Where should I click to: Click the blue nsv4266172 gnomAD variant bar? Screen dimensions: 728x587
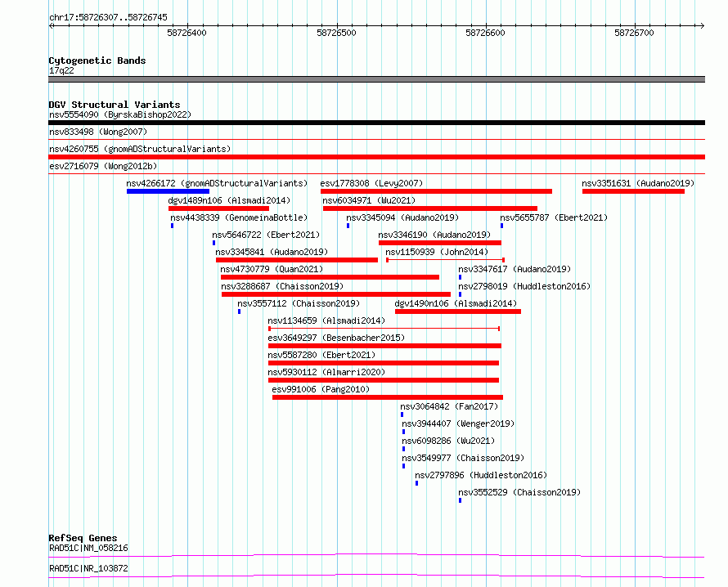pyautogui.click(x=168, y=191)
